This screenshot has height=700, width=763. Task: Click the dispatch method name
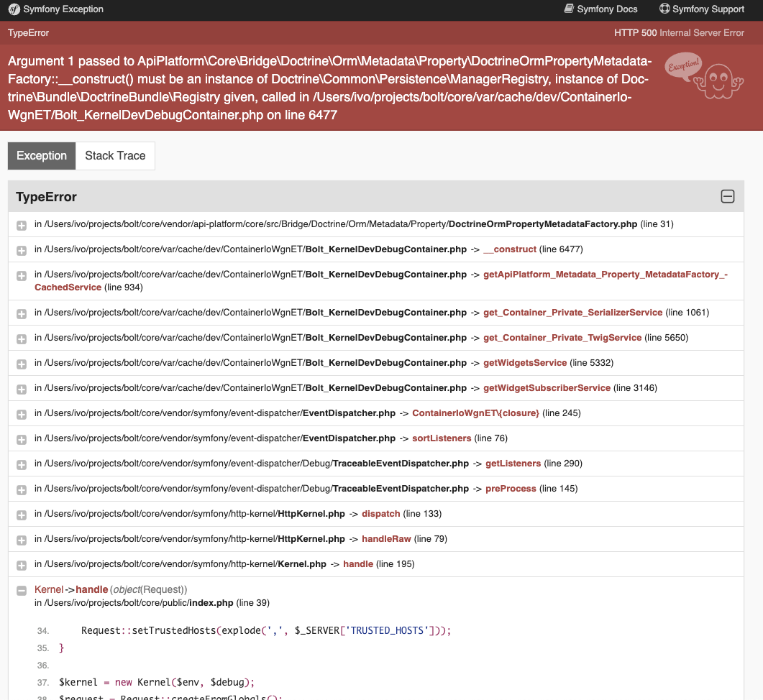(x=381, y=514)
